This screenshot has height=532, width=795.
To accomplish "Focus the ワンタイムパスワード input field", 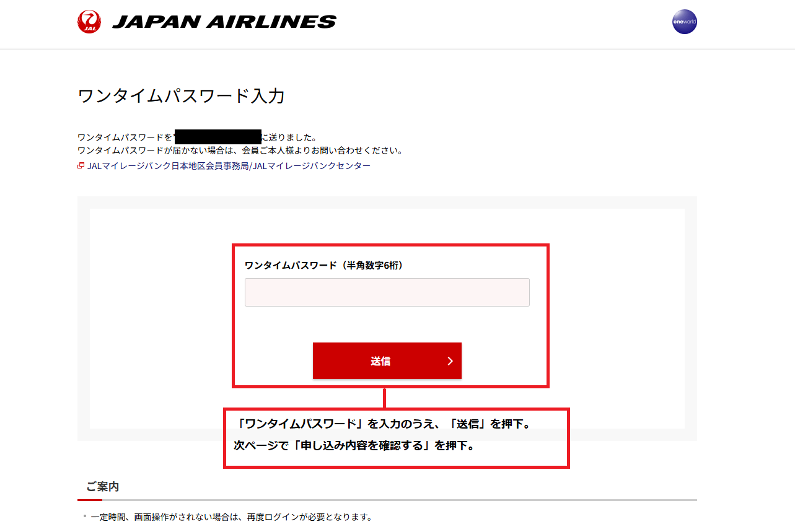I will [x=387, y=292].
